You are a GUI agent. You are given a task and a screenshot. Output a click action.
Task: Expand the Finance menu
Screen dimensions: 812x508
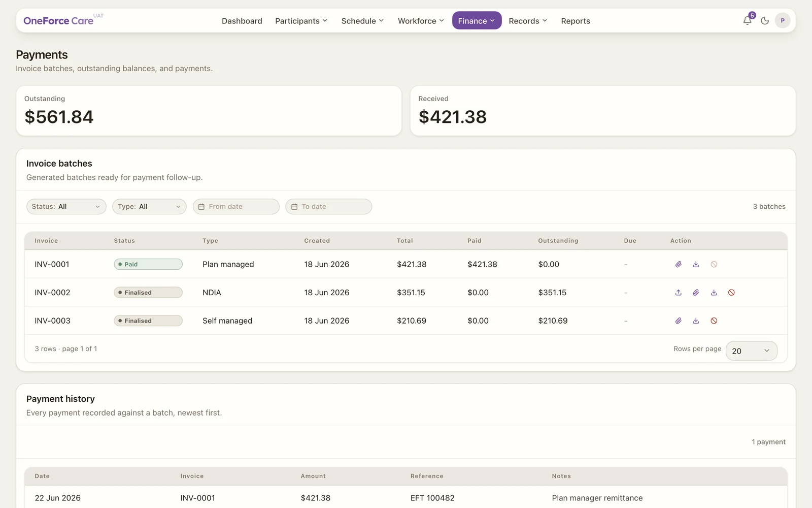click(477, 21)
